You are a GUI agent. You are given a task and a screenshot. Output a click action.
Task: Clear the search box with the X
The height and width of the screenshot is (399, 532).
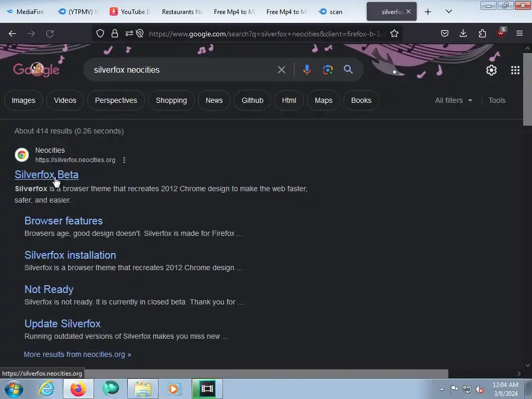click(281, 70)
